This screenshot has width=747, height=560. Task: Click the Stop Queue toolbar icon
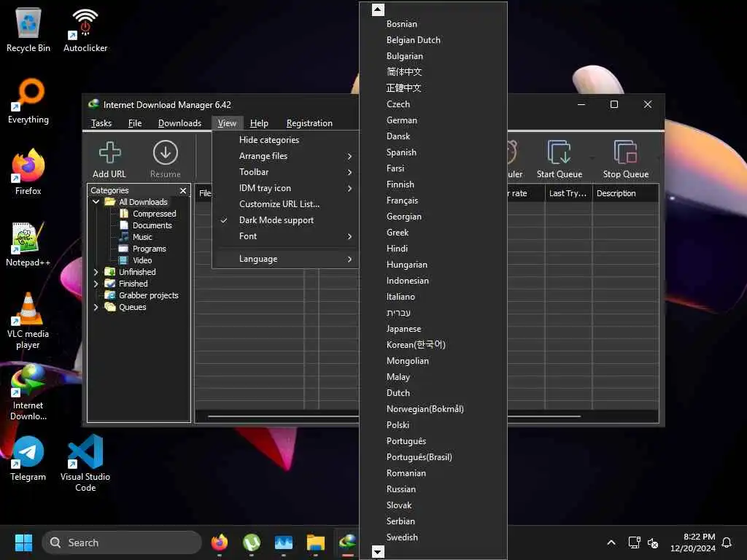tap(625, 160)
